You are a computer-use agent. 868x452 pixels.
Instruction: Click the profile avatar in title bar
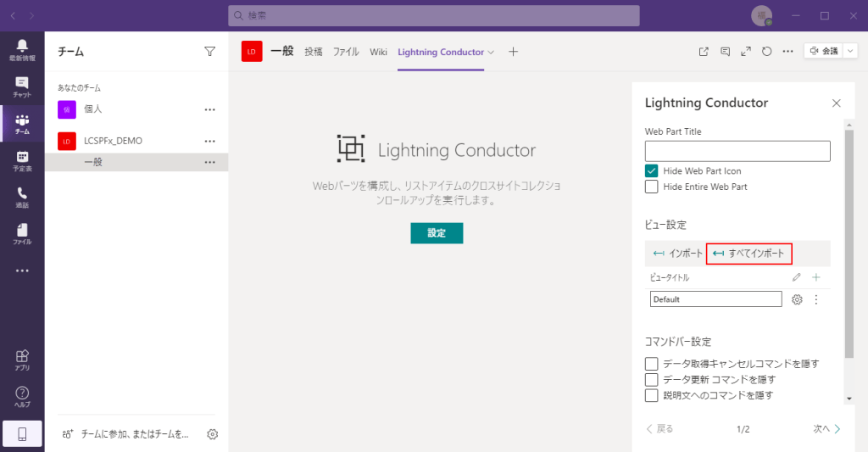762,15
